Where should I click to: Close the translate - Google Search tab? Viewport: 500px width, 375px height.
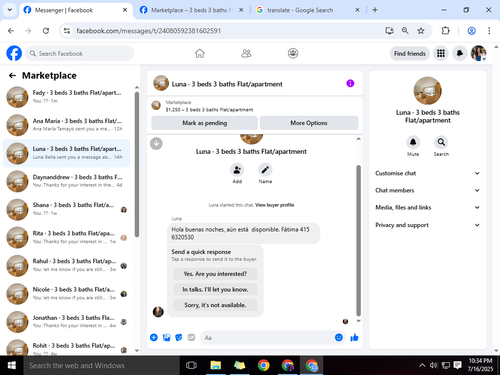tap(357, 10)
